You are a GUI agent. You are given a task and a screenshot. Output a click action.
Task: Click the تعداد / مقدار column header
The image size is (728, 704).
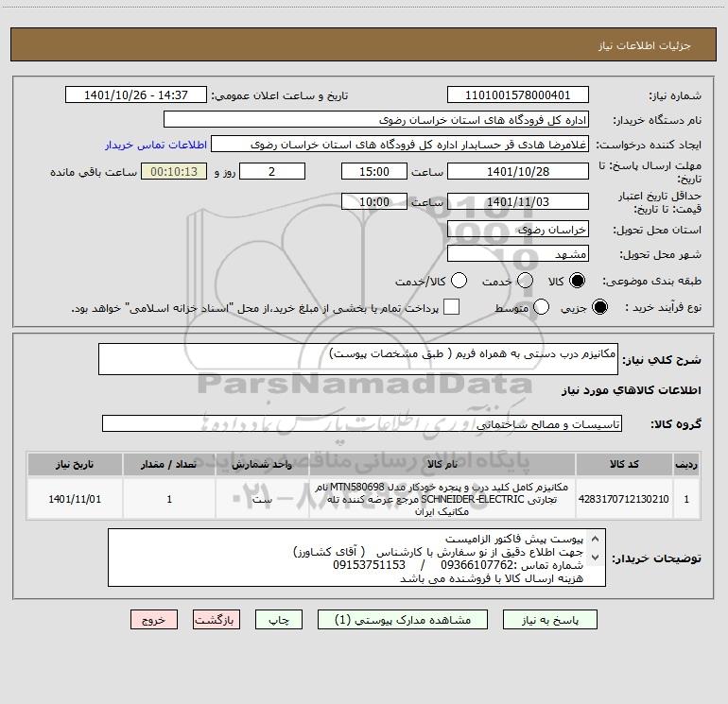point(169,464)
